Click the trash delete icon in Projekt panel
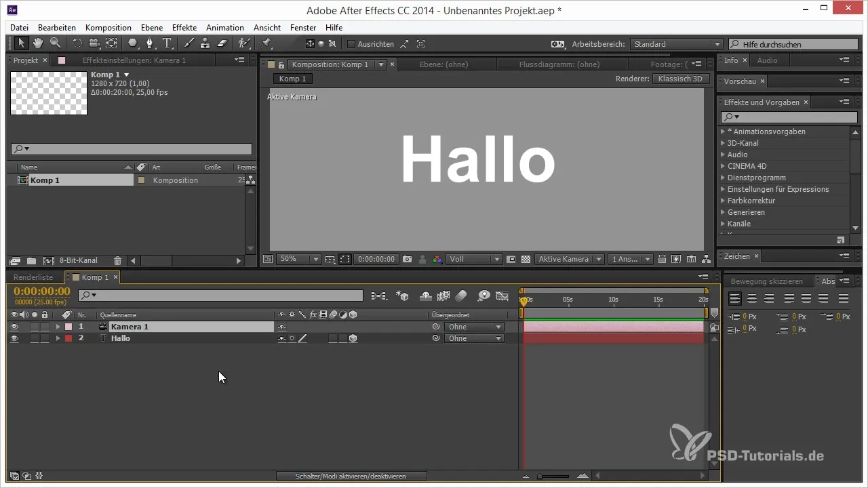 point(117,260)
